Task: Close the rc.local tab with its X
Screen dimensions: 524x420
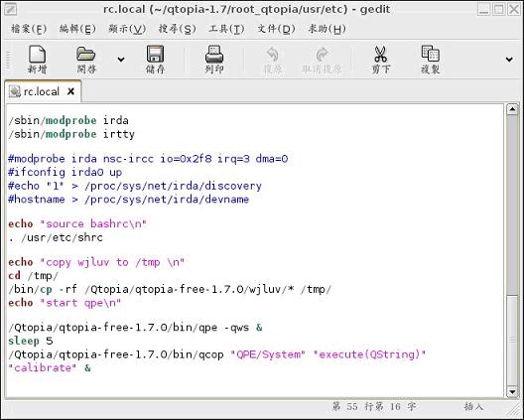Action: point(70,91)
